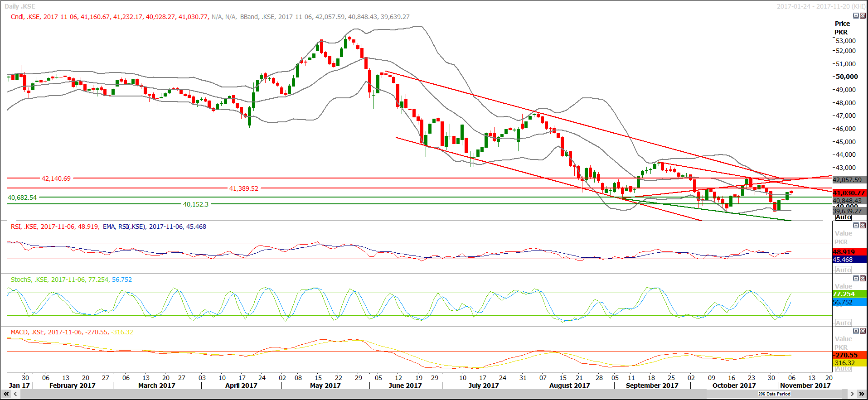Toggle Auto scaling on price axis

[843, 217]
